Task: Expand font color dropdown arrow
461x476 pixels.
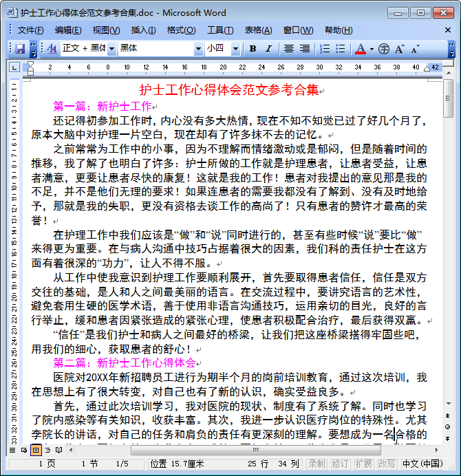Action: (x=372, y=49)
